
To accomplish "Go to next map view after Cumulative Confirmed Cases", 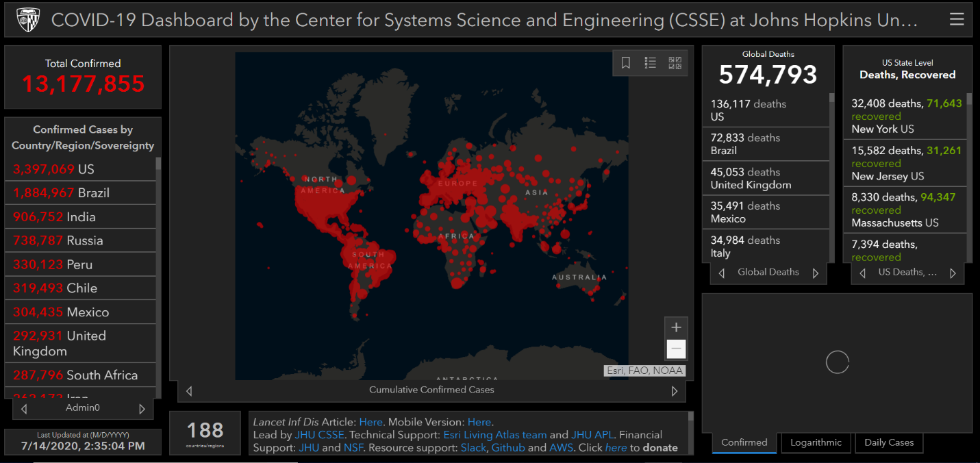I will (x=675, y=391).
